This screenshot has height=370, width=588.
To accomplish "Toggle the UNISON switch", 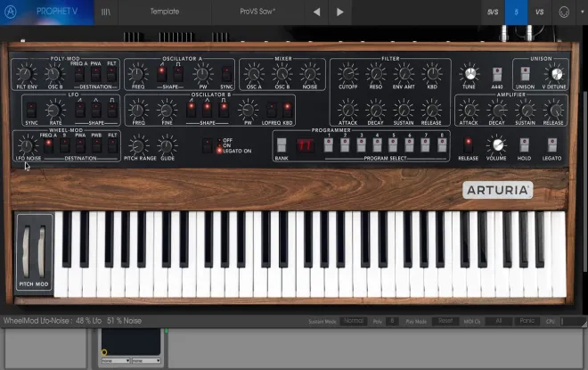I will point(525,74).
